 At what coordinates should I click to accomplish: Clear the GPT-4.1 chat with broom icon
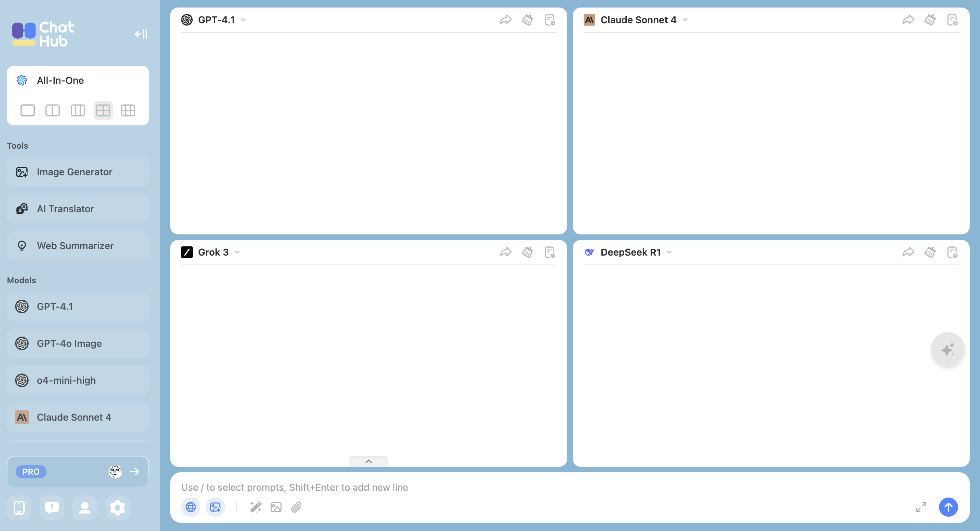click(x=528, y=20)
